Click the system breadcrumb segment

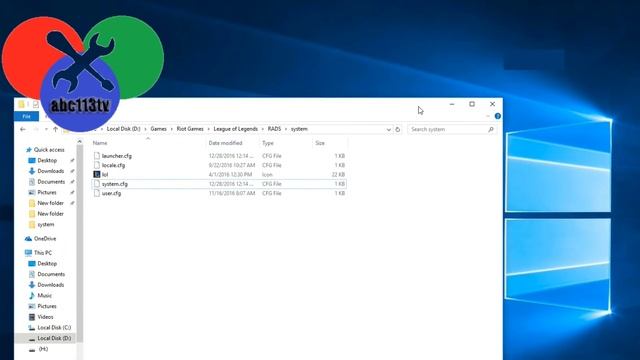pos(299,129)
